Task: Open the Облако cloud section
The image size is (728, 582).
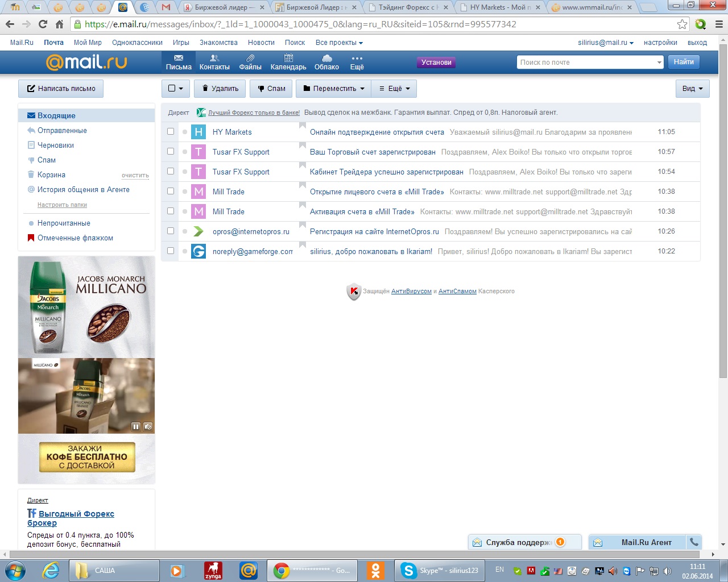Action: tap(326, 63)
